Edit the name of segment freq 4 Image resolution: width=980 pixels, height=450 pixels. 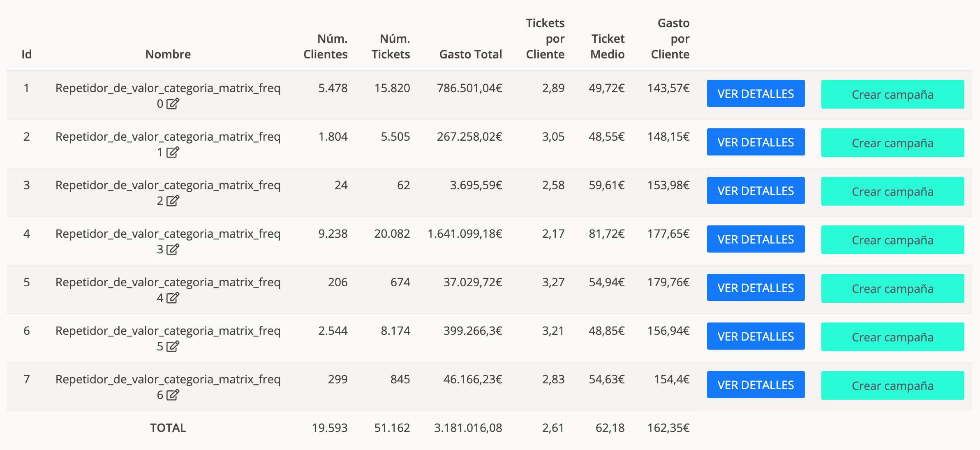[173, 298]
